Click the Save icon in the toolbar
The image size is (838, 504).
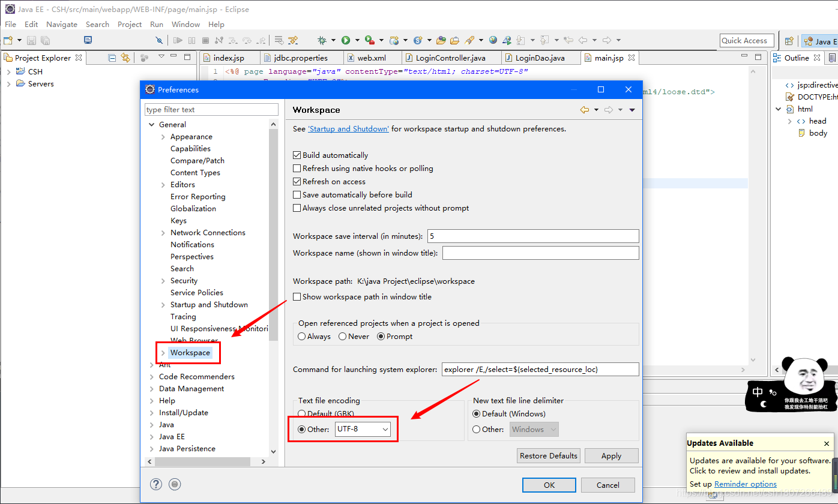tap(31, 40)
